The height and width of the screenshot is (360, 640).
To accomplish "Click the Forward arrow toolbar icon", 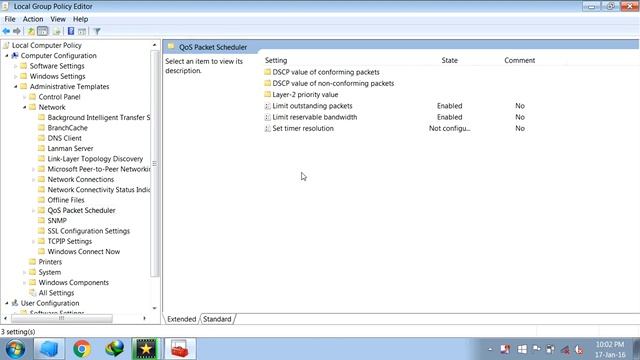I will click(x=17, y=31).
